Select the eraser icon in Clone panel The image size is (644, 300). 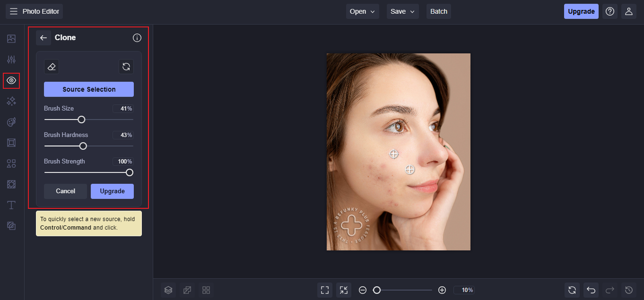pos(51,66)
